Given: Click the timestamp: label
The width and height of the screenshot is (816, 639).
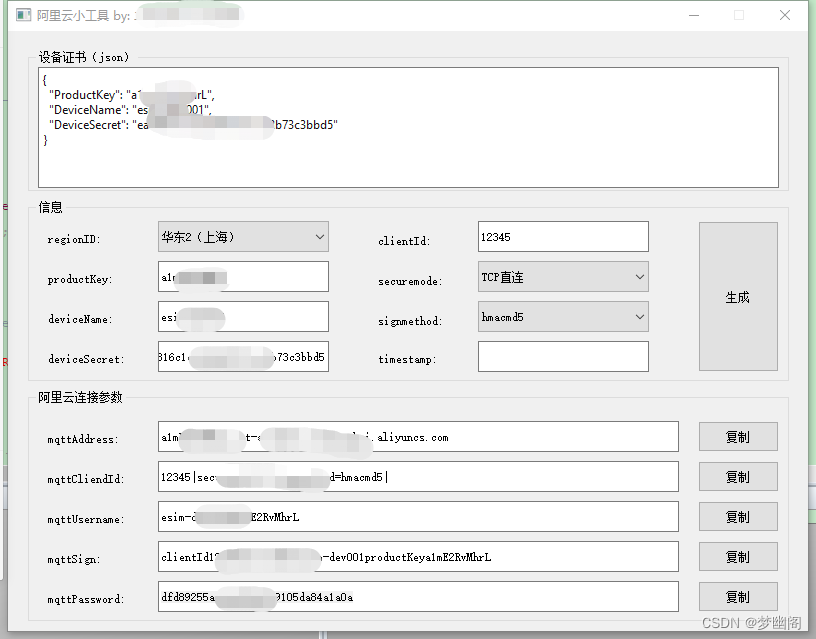Looking at the screenshot, I should pyautogui.click(x=407, y=360).
